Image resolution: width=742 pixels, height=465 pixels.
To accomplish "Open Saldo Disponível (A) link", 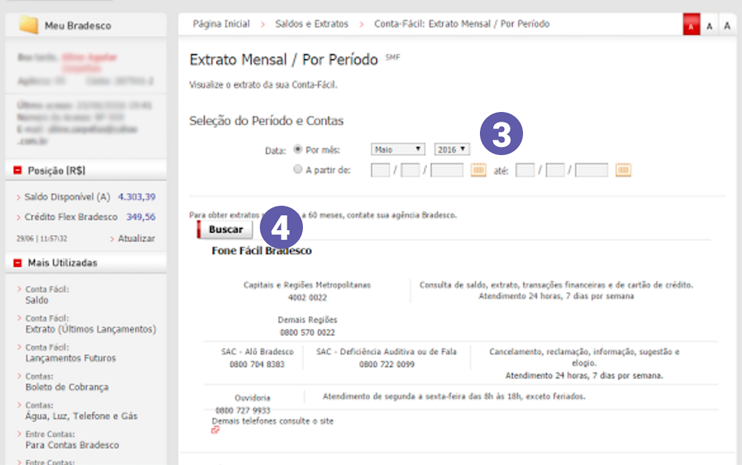I will (x=67, y=197).
